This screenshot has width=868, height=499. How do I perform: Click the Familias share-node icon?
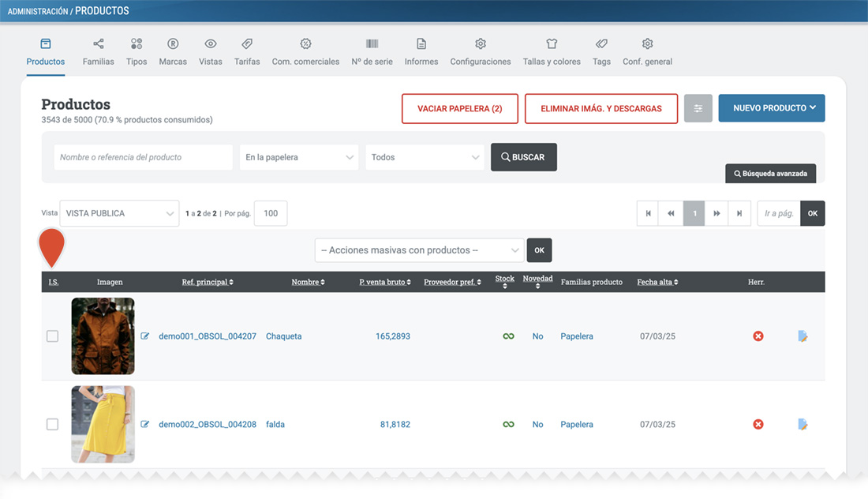tap(99, 43)
